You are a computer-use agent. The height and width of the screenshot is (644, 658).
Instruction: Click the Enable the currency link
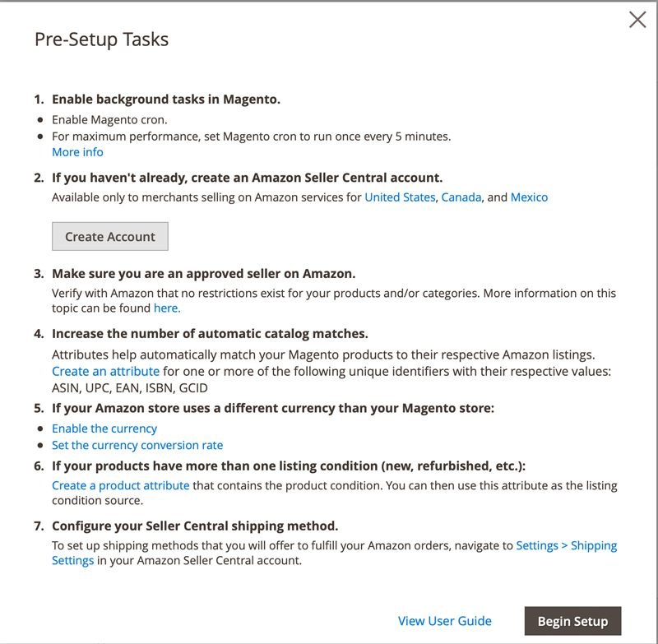click(104, 428)
